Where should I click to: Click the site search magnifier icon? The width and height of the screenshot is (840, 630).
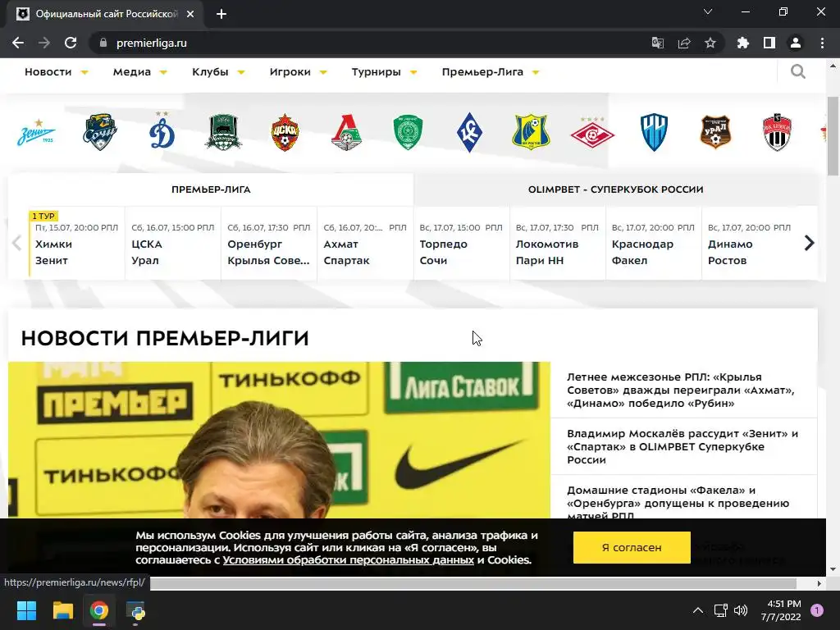[797, 72]
